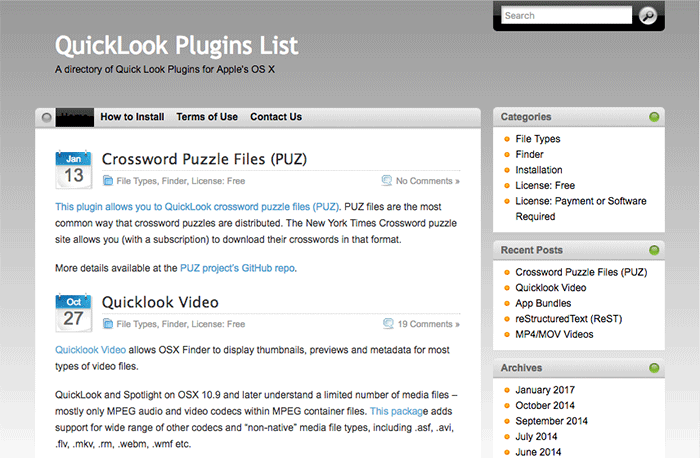The width and height of the screenshot is (700, 458).
Task: Click the green dot on Recent Posts panel
Action: tap(654, 250)
